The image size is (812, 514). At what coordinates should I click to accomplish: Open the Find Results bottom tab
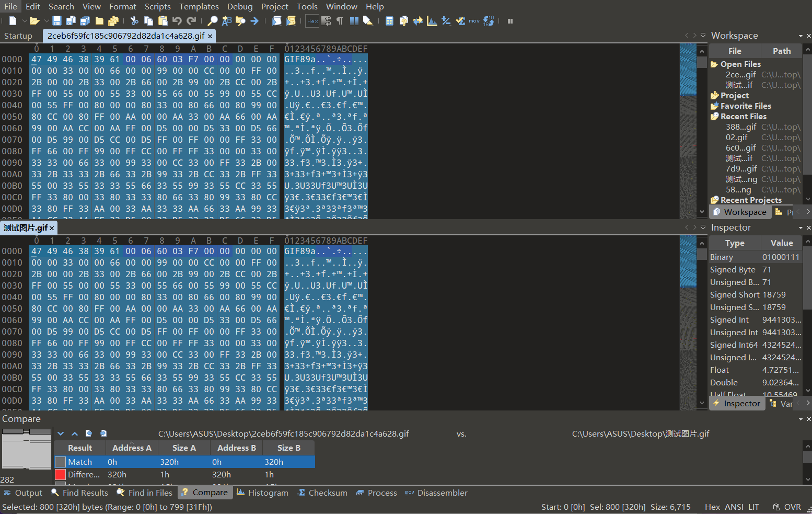(79, 493)
